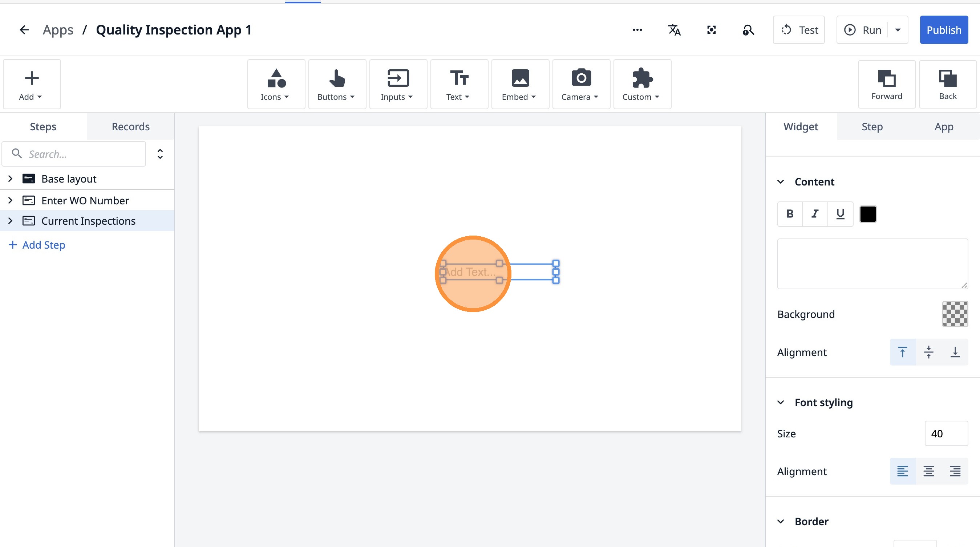980x547 pixels.
Task: Expand the Base layout step
Action: point(10,179)
